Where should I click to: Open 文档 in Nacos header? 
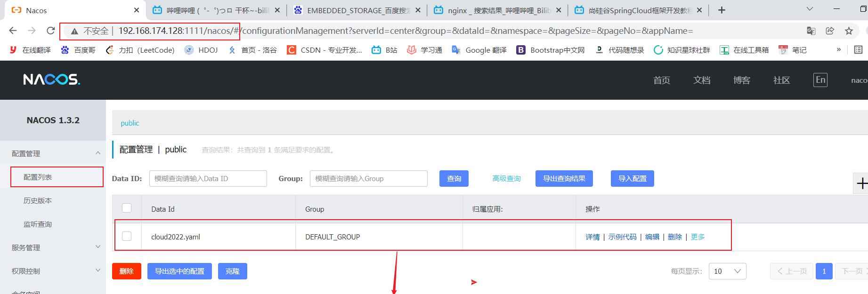click(x=702, y=80)
